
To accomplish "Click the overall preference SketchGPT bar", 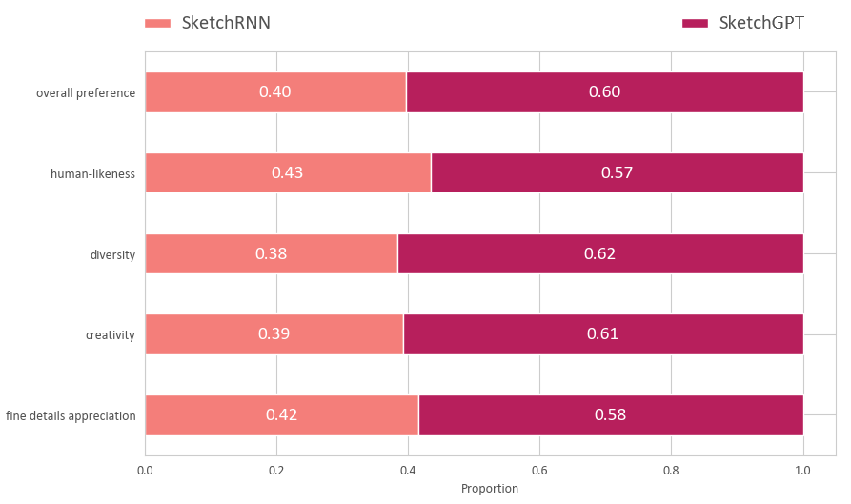I will pos(604,92).
